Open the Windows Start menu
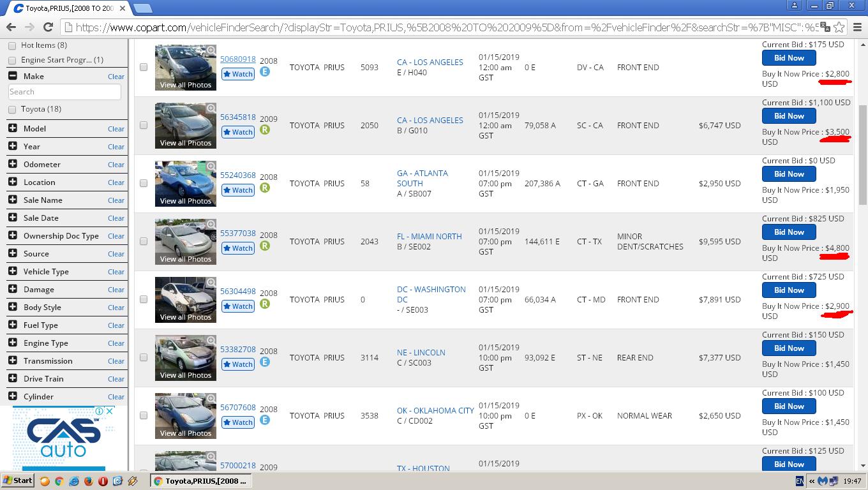Screen dimensions: 868x490 18,481
